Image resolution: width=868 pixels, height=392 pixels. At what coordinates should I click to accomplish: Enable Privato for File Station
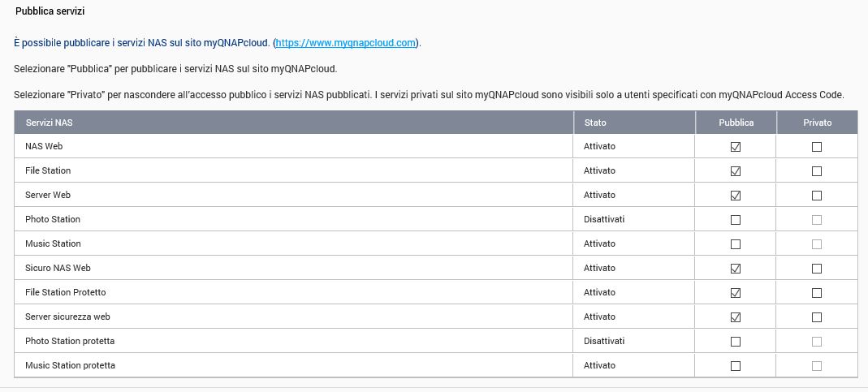[817, 171]
